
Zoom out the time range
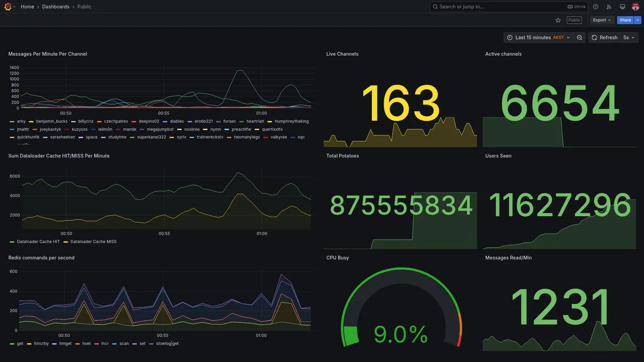(x=580, y=38)
